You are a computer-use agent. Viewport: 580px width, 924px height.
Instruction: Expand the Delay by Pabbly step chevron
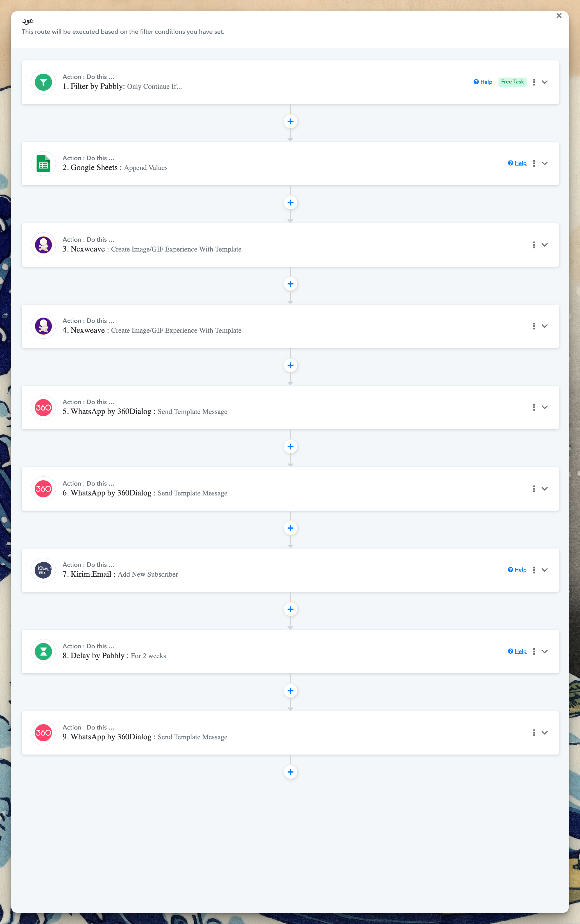(545, 651)
